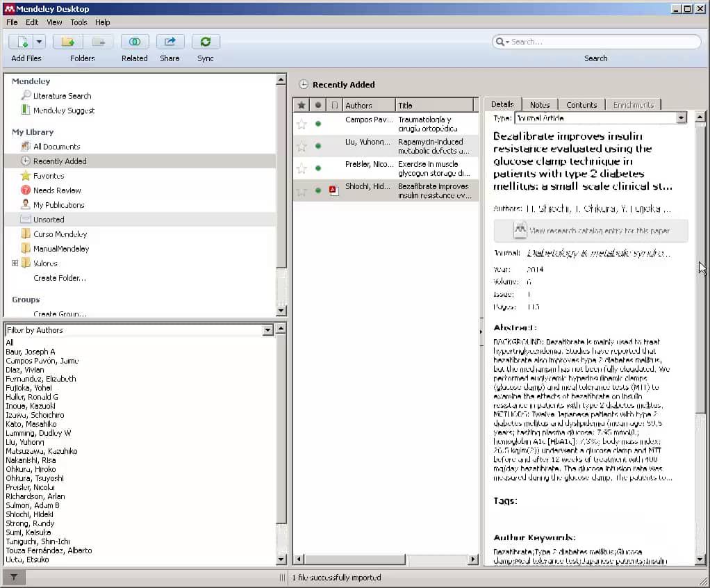Open the View menu

tap(54, 22)
